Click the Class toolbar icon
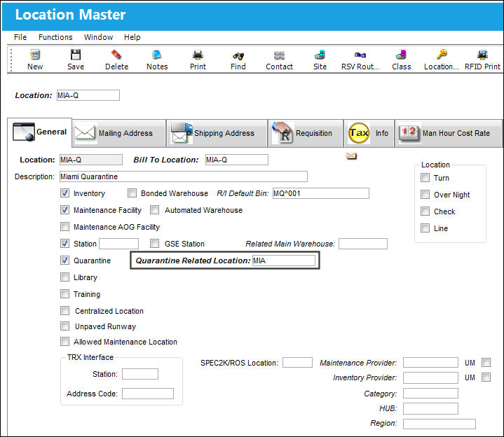 coord(401,55)
